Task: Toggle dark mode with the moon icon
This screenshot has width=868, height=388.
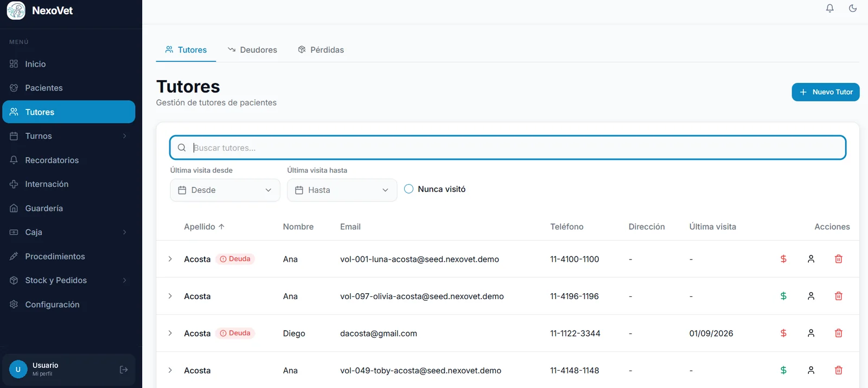Action: (x=853, y=8)
